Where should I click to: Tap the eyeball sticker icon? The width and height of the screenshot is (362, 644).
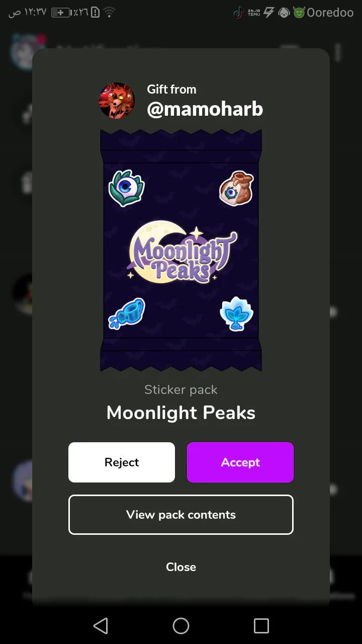coord(126,188)
